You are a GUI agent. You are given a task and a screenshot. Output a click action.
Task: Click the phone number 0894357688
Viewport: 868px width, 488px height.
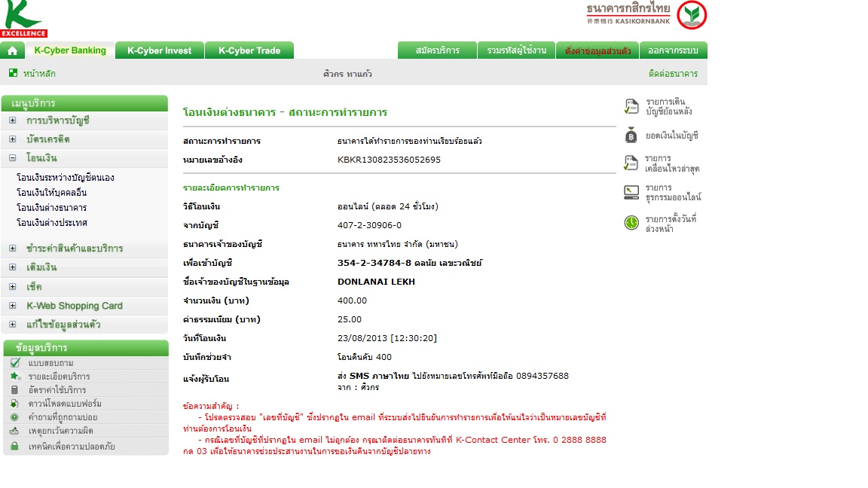[x=542, y=376]
